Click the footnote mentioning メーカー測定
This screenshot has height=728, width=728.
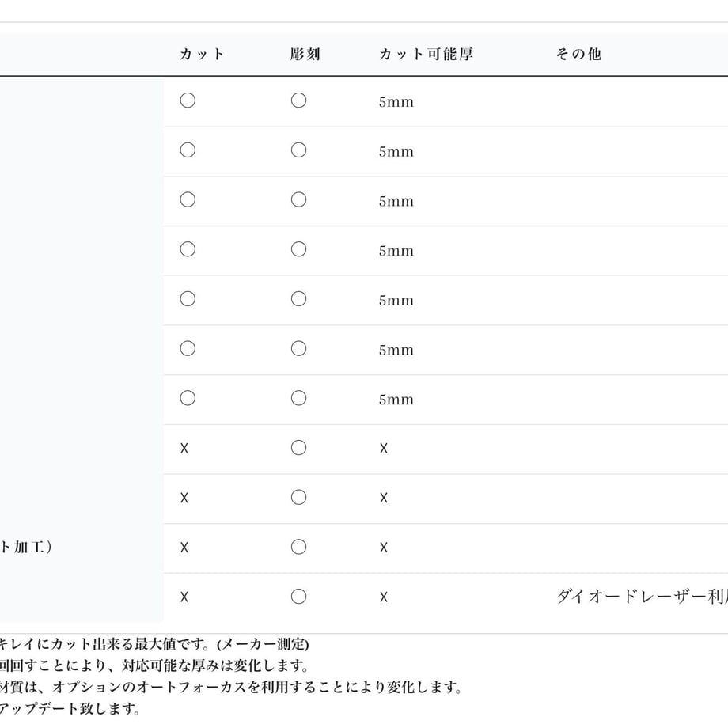point(154,644)
